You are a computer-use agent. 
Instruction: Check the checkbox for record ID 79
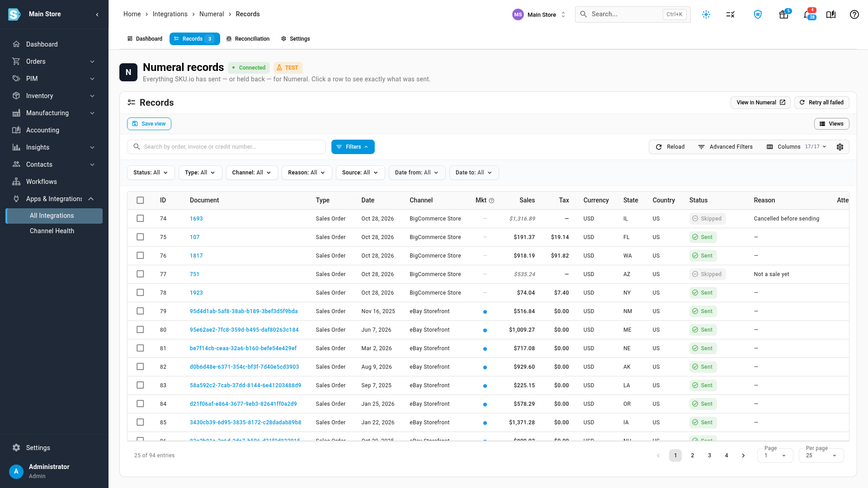click(x=140, y=311)
